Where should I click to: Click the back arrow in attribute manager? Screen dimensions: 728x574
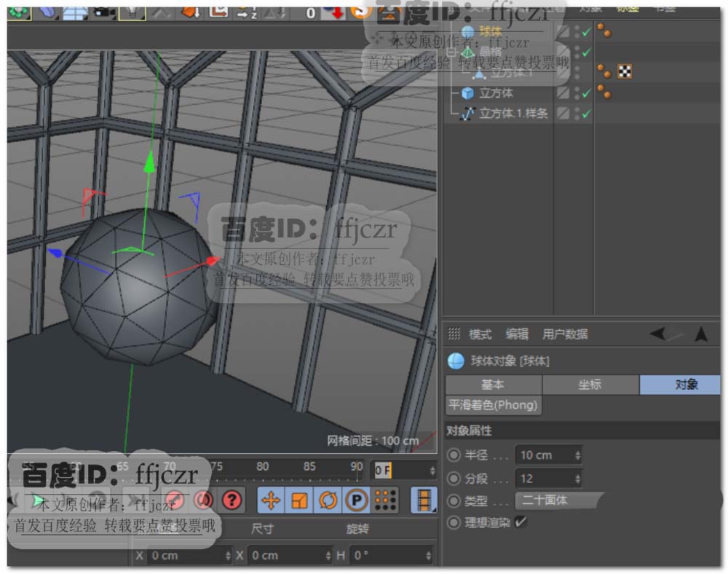[657, 333]
